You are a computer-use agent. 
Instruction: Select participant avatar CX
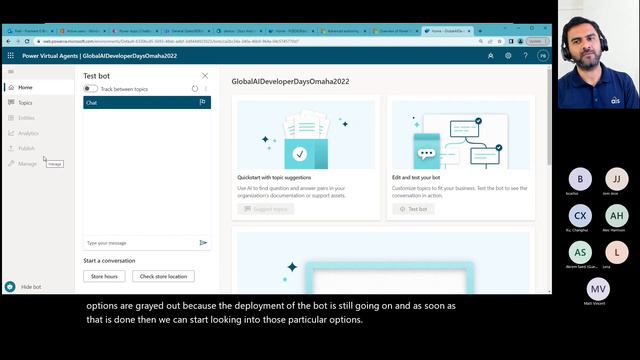[x=580, y=216]
